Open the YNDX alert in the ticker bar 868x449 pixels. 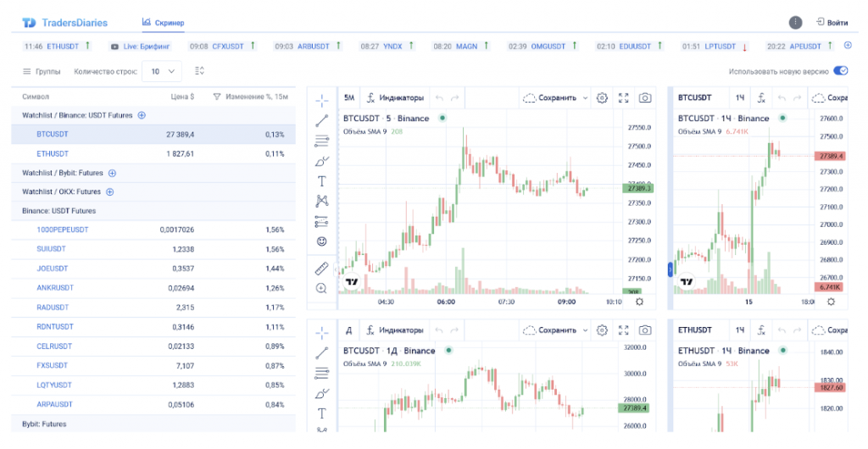pyautogui.click(x=387, y=47)
